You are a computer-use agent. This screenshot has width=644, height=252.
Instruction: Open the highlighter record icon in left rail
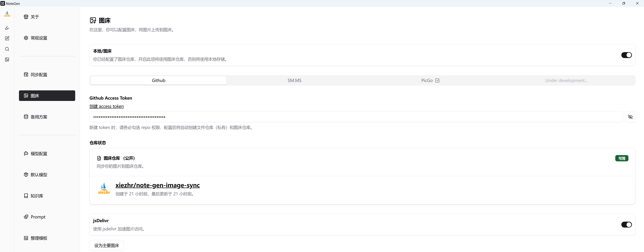click(x=7, y=28)
